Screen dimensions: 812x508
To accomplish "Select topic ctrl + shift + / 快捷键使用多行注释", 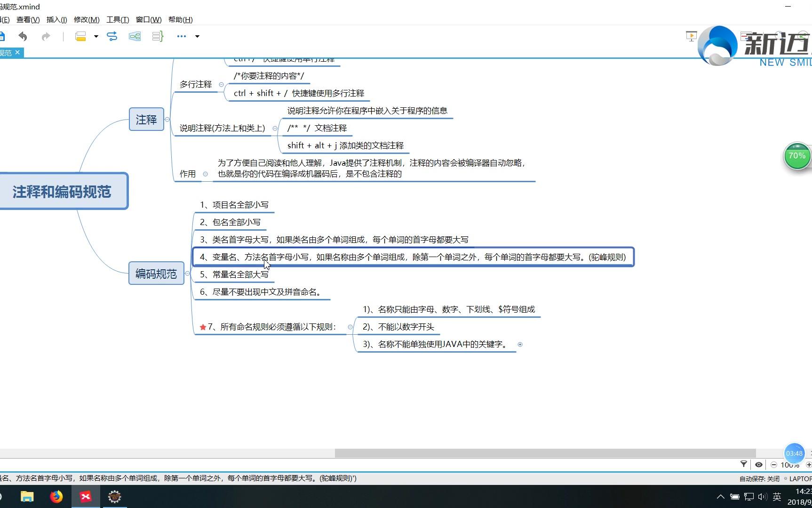I will point(299,93).
